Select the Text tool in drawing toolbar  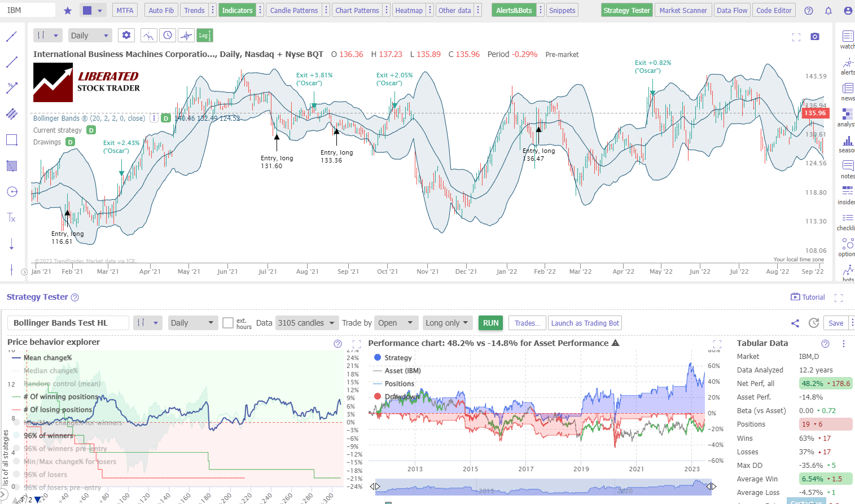pyautogui.click(x=12, y=218)
